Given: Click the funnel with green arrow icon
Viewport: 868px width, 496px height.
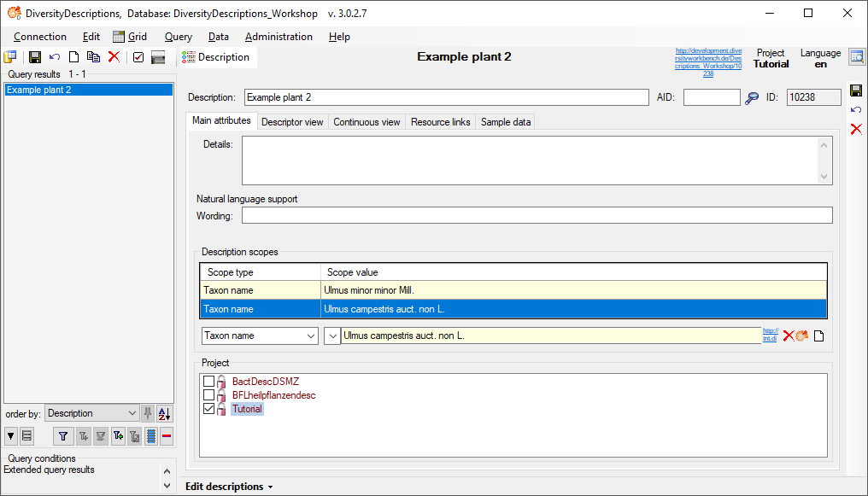Looking at the screenshot, I should click(118, 436).
